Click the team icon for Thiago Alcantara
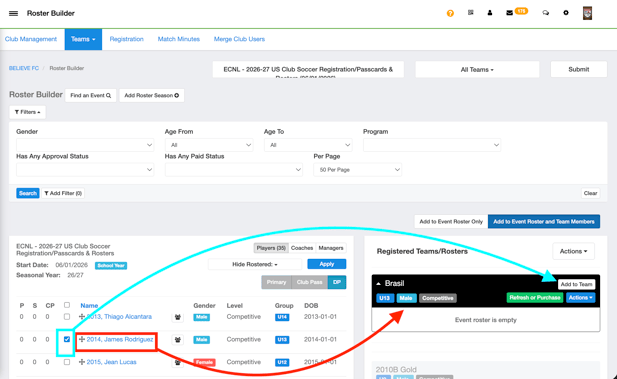The image size is (617, 379). (178, 317)
